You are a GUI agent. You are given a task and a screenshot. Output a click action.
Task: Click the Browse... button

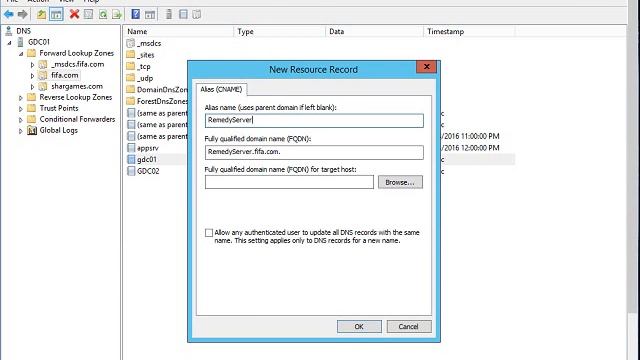(x=400, y=182)
